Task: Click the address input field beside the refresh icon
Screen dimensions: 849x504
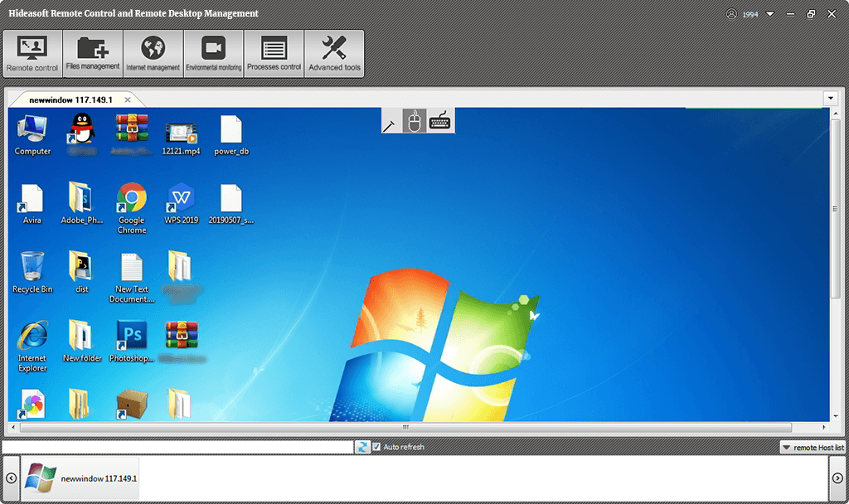Action: 177,447
